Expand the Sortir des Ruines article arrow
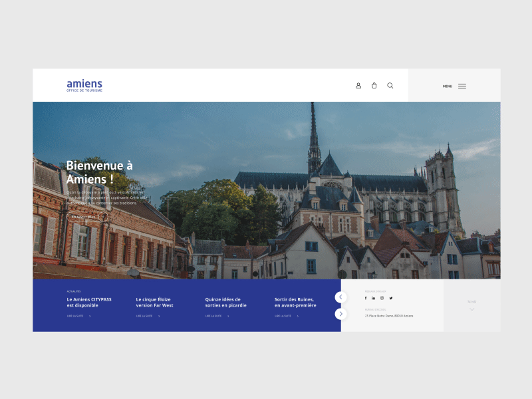Image resolution: width=532 pixels, height=399 pixels. click(297, 317)
